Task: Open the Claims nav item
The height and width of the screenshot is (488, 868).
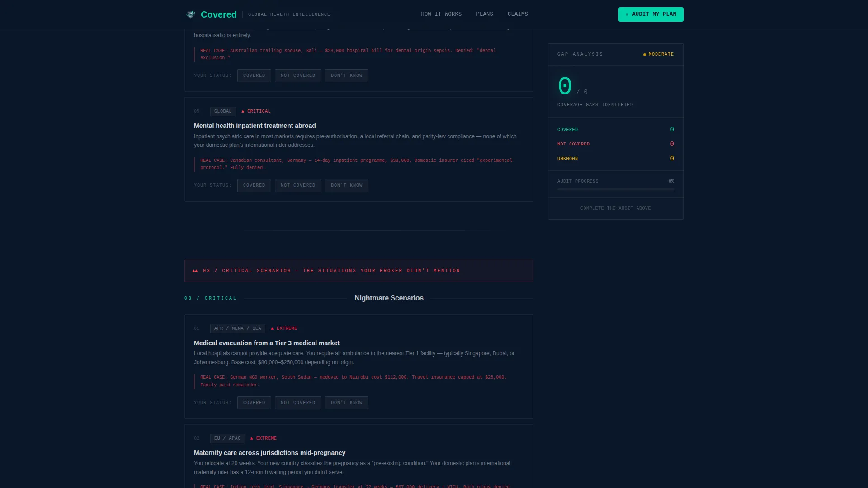Action: tap(518, 14)
